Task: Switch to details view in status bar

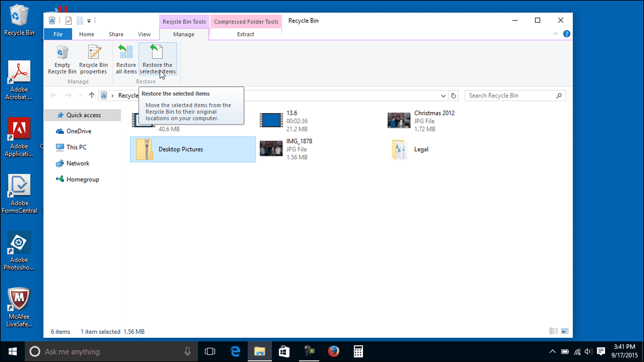Action: click(554, 331)
